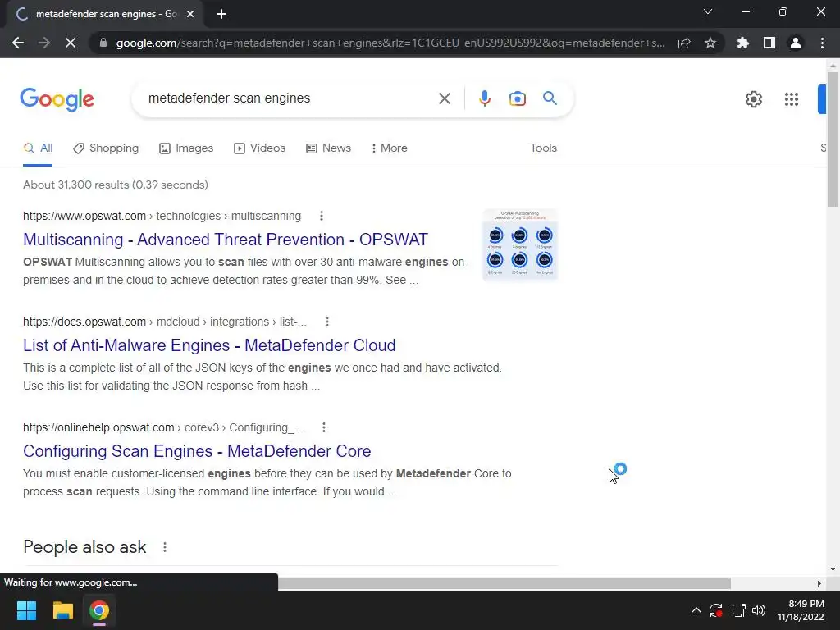The image size is (840, 630).
Task: Click the Chrome taskbar icon
Action: point(99,610)
